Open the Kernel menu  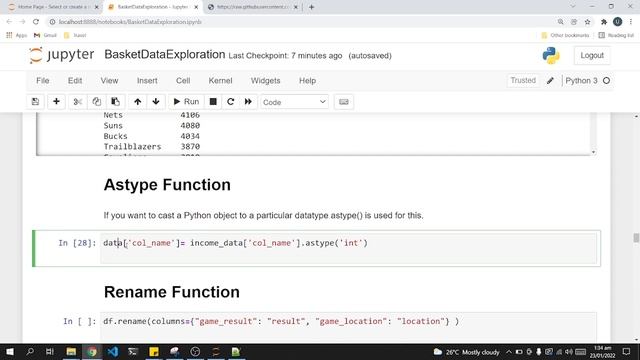tap(220, 81)
